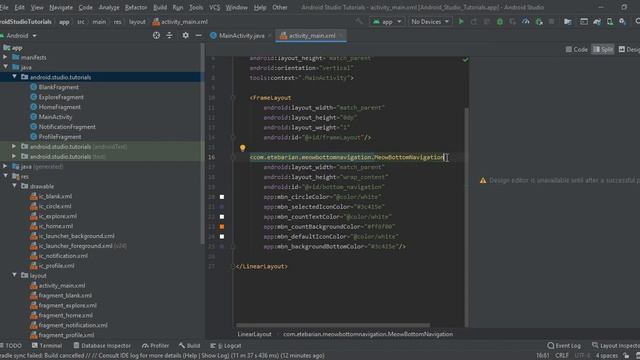Click white swatch beside mbn_circleColor line
This screenshot has height=360, width=640.
[222, 197]
